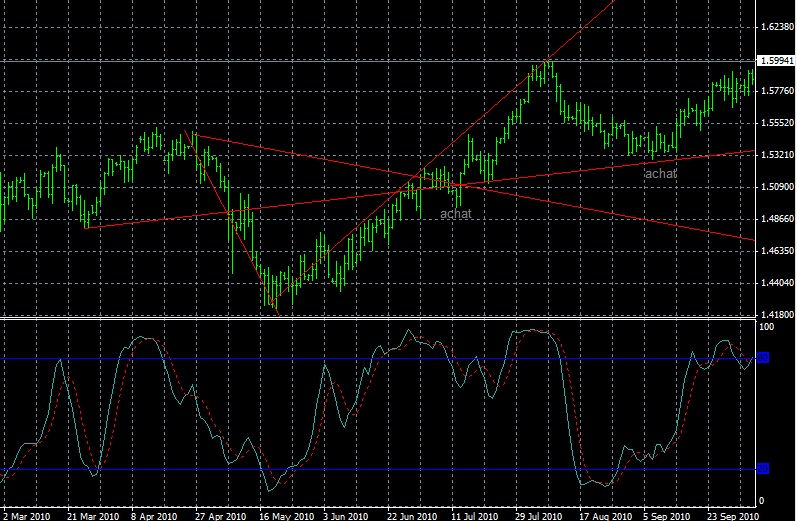Click the oscillator 0 scale label
This screenshot has height=521, width=797.
click(761, 501)
